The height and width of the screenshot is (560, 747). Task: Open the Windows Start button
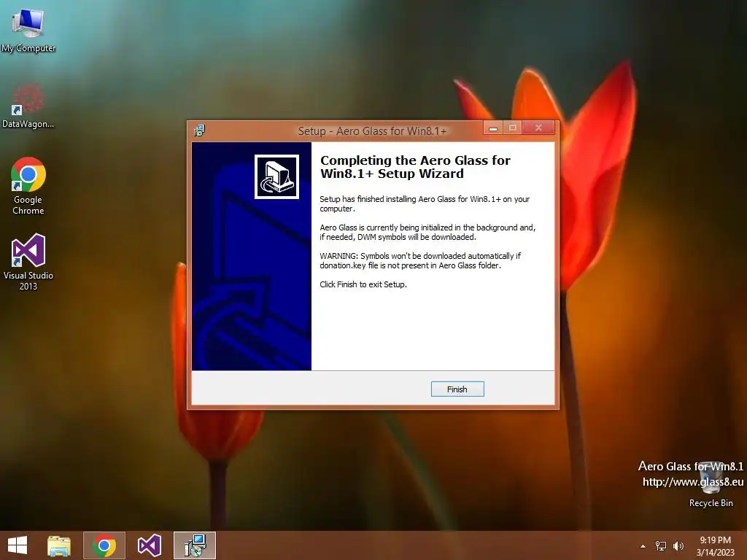click(x=18, y=545)
